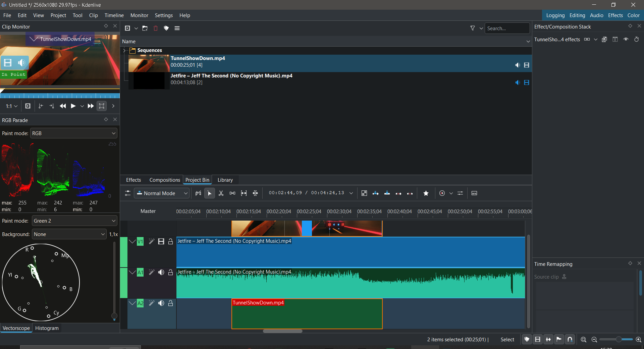This screenshot has height=349, width=644.
Task: Collapse track A1 chevron
Action: point(132,272)
